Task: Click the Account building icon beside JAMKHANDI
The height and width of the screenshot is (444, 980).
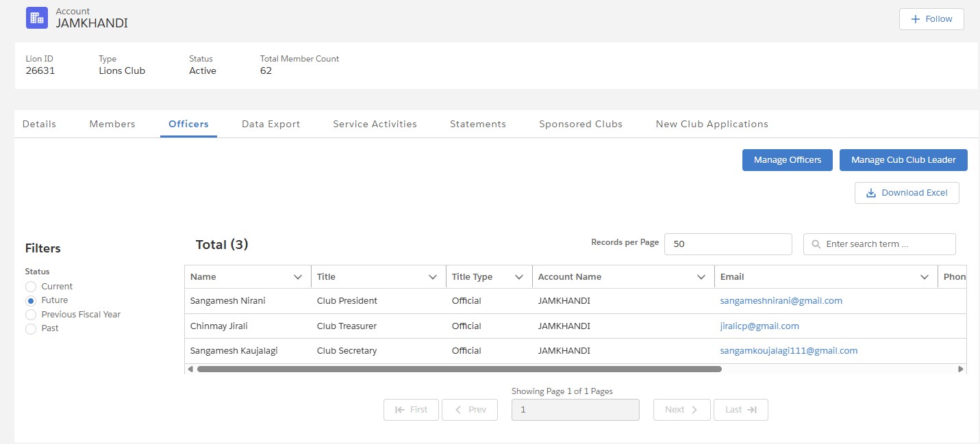Action: 37,18
